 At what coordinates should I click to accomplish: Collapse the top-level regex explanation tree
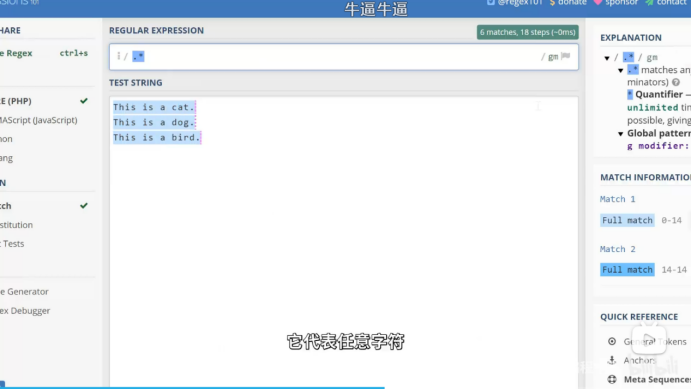(607, 58)
